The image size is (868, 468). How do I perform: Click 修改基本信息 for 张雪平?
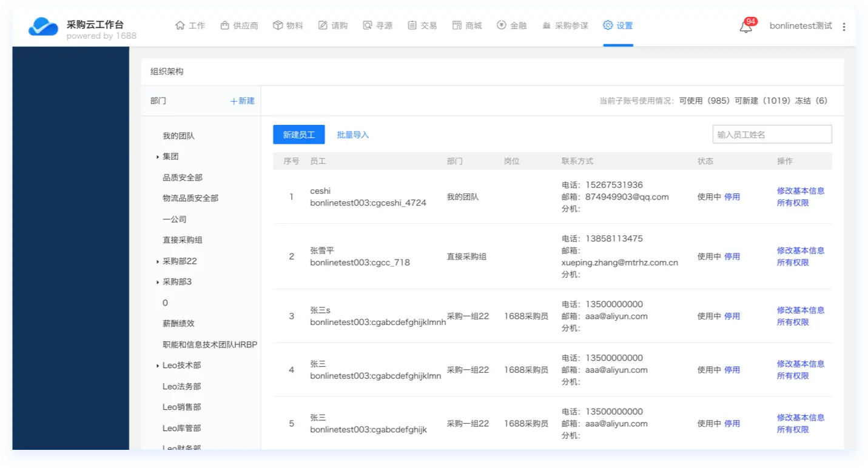[x=801, y=250]
